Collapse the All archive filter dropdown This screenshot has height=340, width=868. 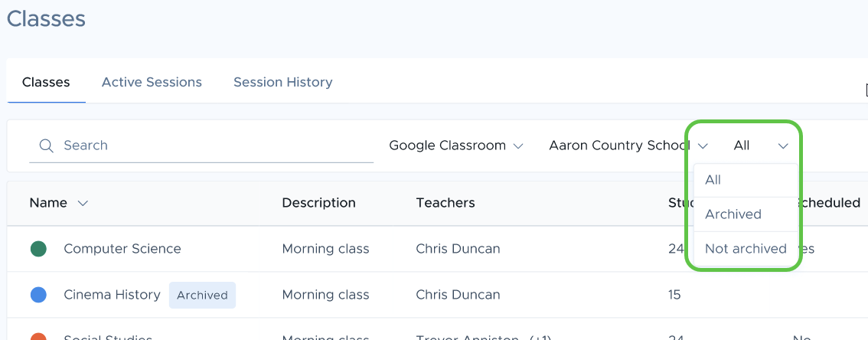761,145
